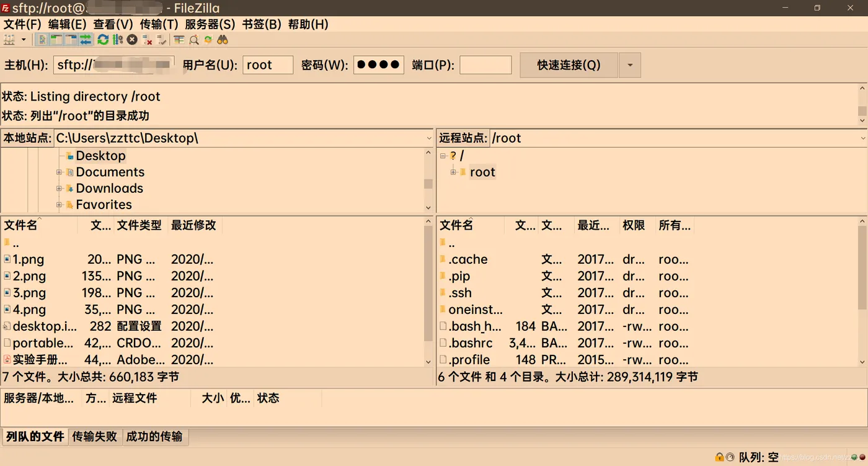Viewport: 868px width, 466px height.
Task: Switch to the 传输失败 tab
Action: (95, 436)
